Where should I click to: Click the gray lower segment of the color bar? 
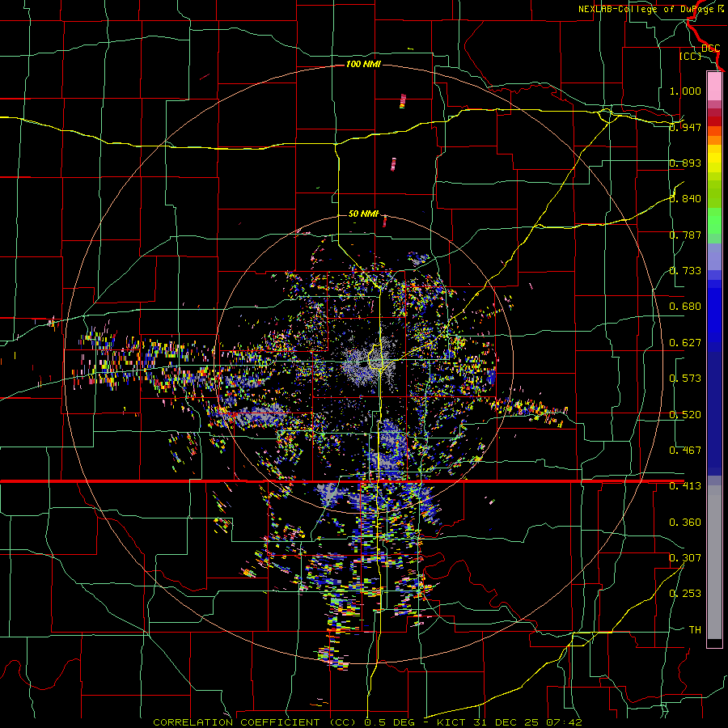coord(714,562)
